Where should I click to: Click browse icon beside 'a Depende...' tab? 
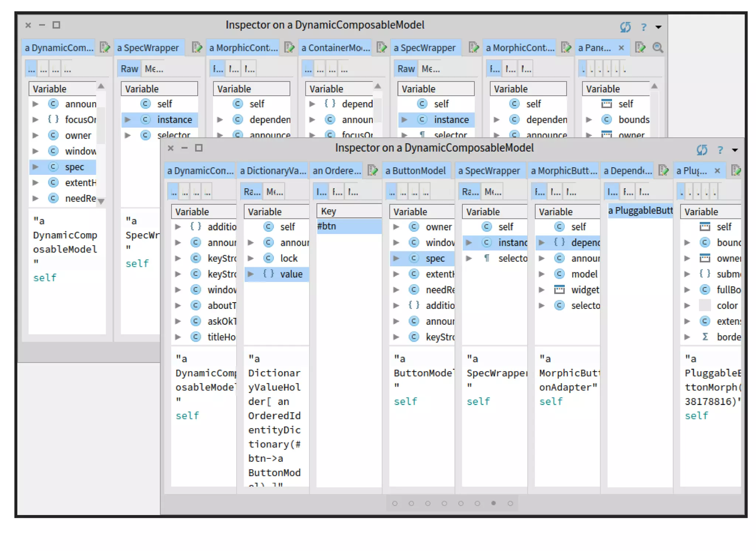663,171
